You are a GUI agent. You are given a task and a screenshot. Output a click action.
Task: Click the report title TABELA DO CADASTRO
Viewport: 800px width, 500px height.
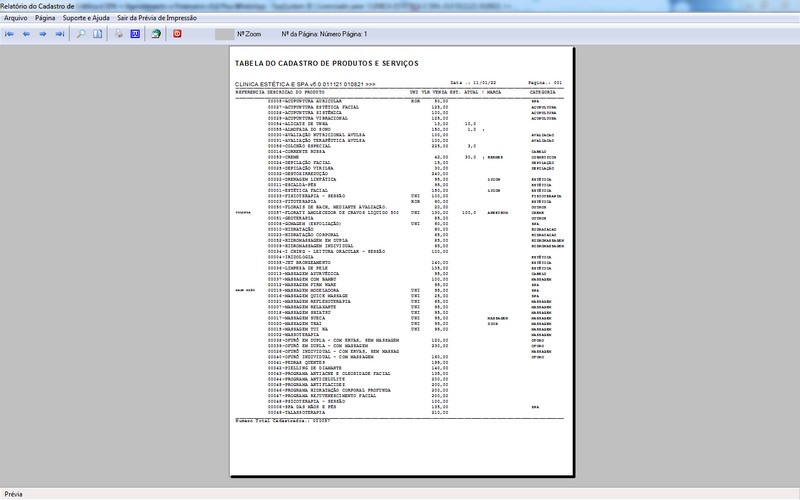327,63
